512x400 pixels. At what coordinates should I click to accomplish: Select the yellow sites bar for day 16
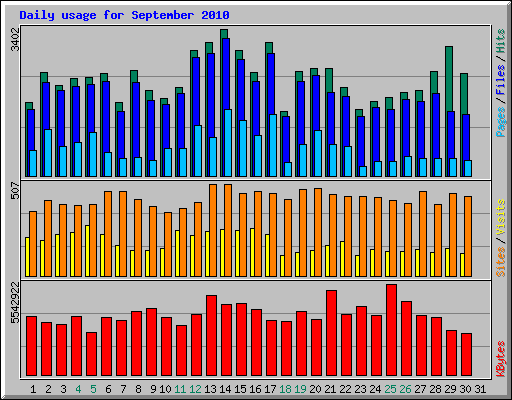252,252
